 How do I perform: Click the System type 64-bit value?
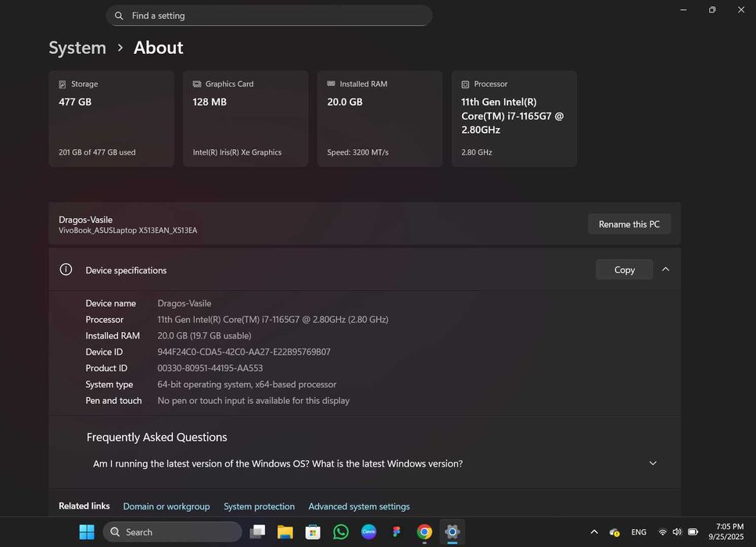click(x=247, y=384)
